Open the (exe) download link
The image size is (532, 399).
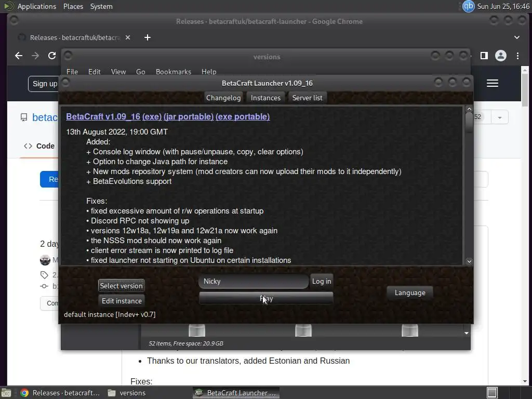[152, 117]
